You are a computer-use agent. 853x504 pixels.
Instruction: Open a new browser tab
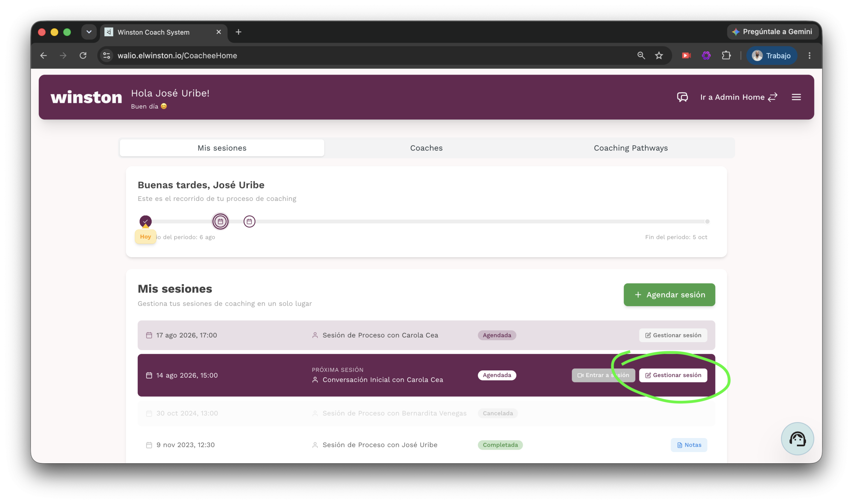(239, 32)
